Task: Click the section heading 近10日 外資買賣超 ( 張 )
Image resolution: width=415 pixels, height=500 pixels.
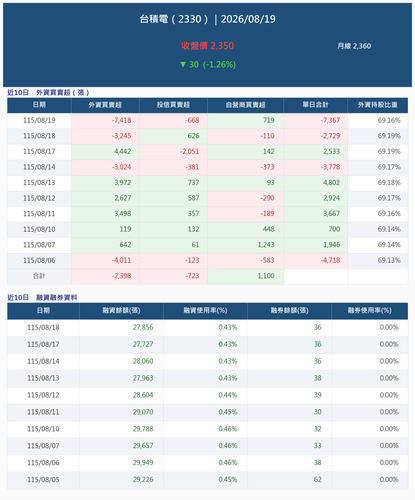Action: tap(48, 92)
